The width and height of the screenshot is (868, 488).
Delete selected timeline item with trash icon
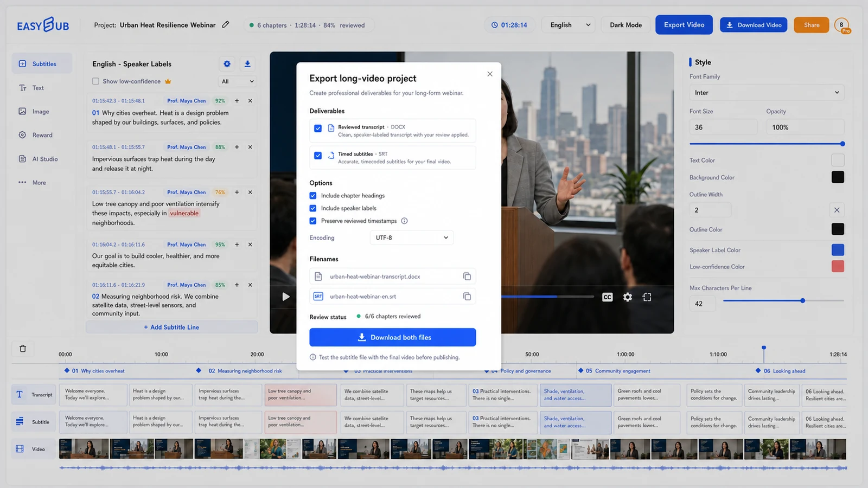pos(23,349)
